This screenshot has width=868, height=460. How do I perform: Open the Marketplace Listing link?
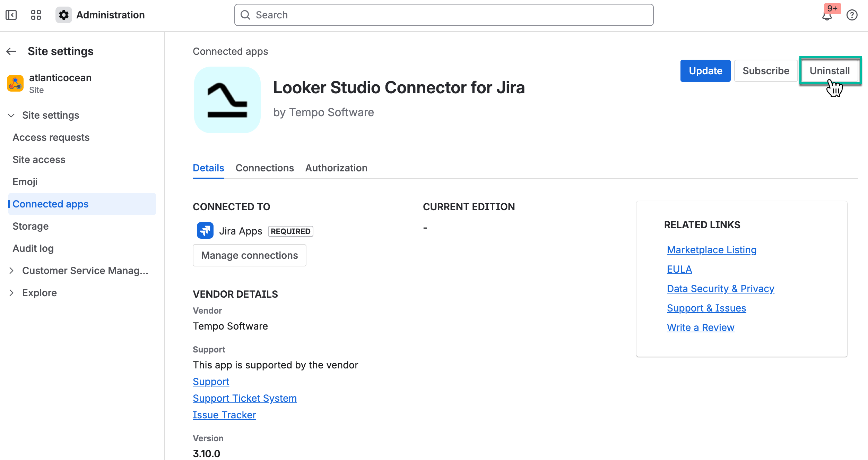coord(711,249)
